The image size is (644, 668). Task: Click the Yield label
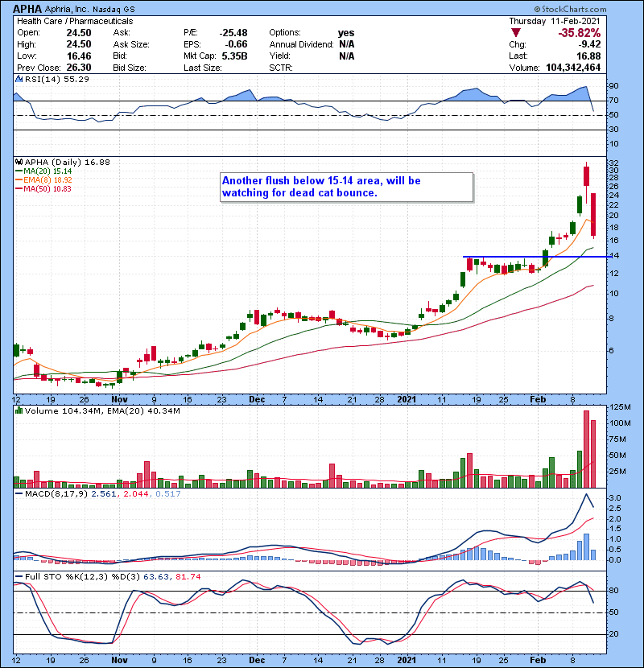click(x=279, y=56)
